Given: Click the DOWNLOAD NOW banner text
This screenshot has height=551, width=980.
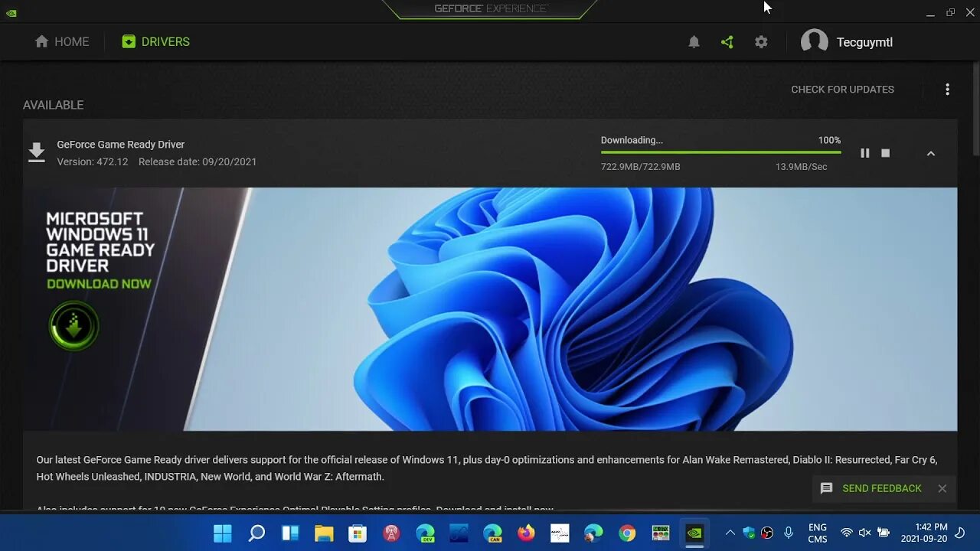Looking at the screenshot, I should (x=99, y=284).
